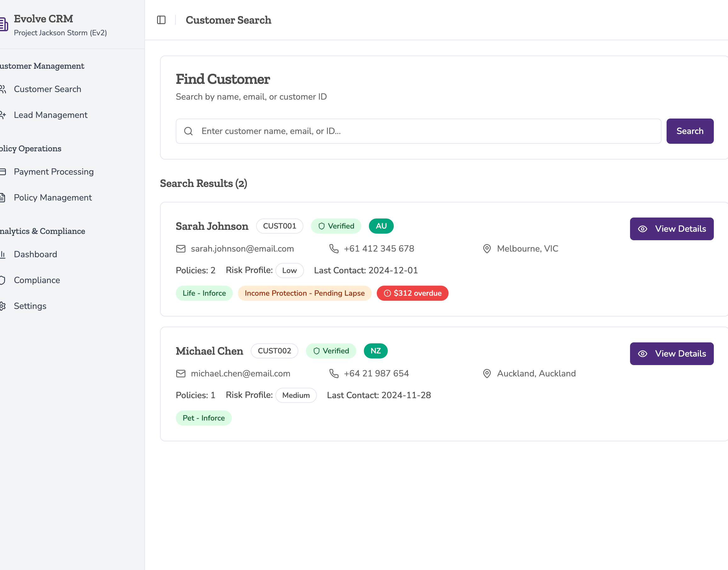Click location pin icon beside Auckland, Auckland
This screenshot has height=570, width=728.
(487, 374)
